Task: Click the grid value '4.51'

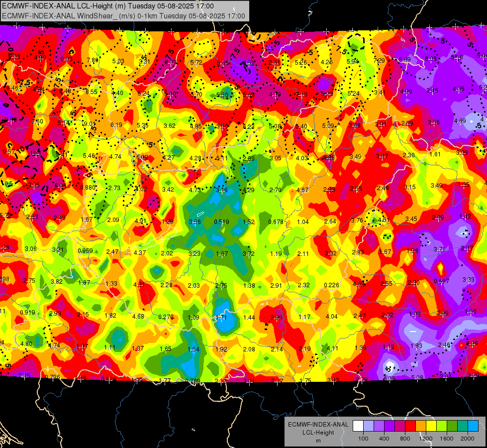Action: [x=384, y=220]
